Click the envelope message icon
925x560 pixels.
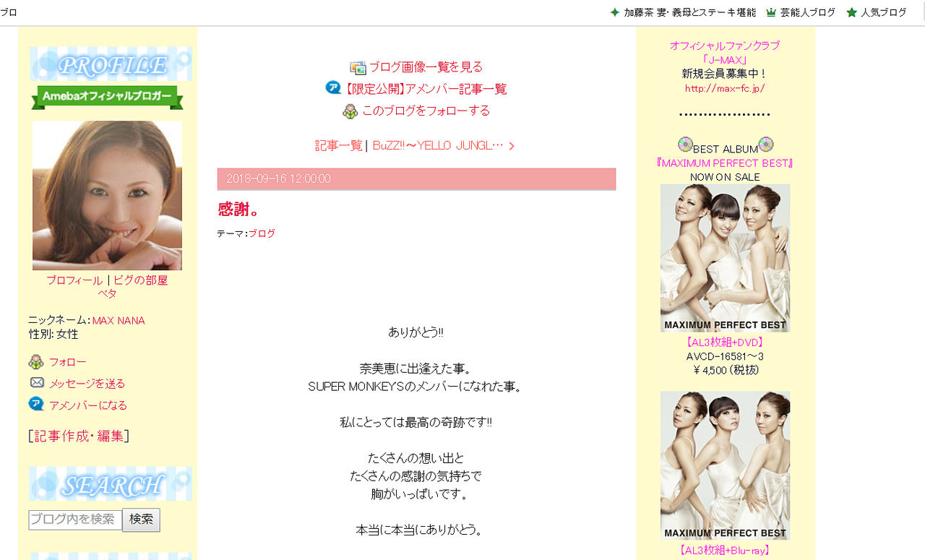(x=37, y=383)
